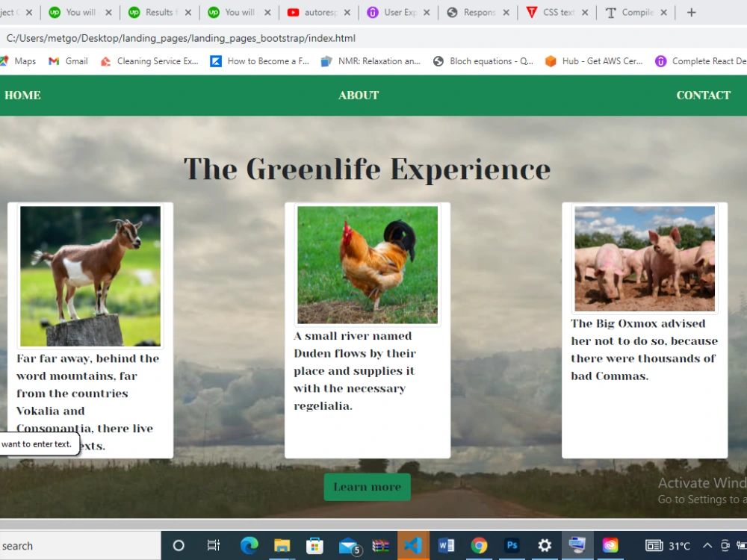Close the Respons tab
The height and width of the screenshot is (560, 747).
506,13
